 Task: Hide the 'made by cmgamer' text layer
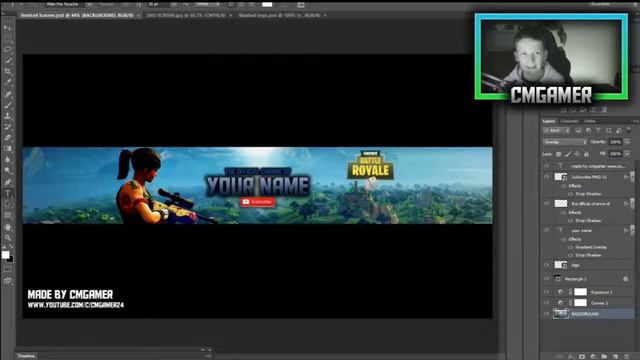(x=547, y=166)
